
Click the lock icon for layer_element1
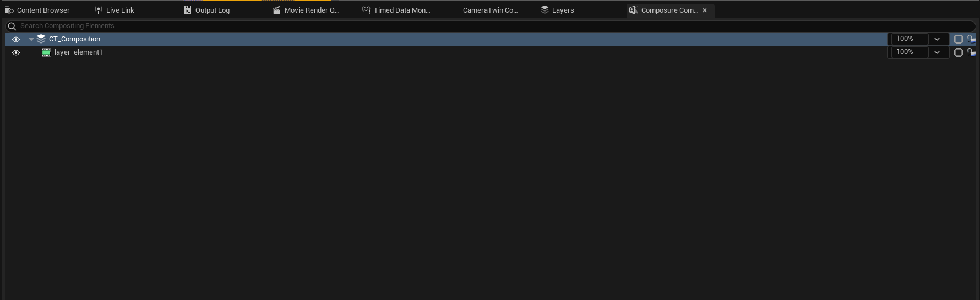click(x=971, y=52)
